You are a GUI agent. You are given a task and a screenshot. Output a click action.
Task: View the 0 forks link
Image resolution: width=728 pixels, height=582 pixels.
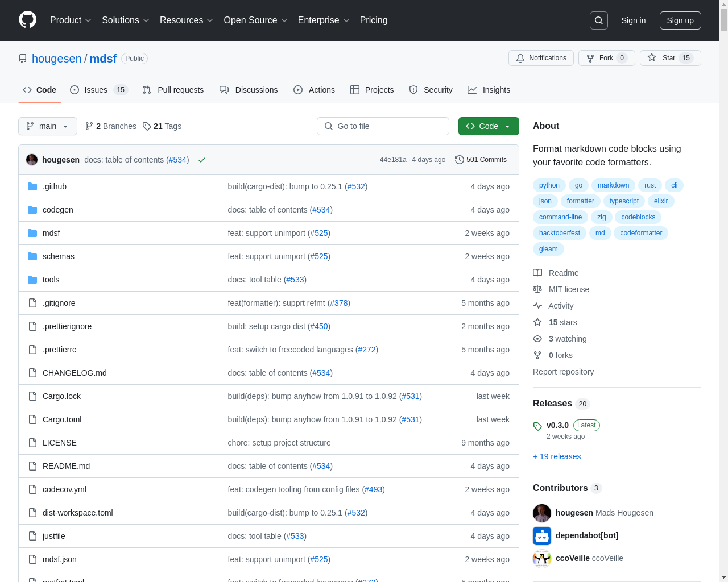coord(553,355)
